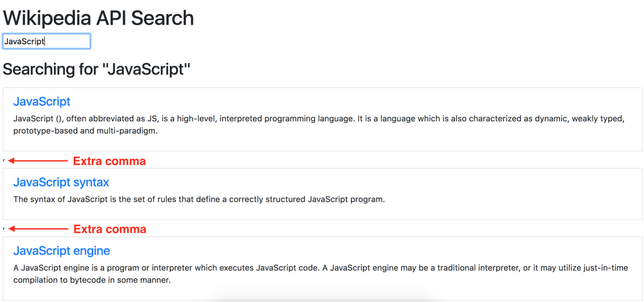Click the 'prototype-based and multi-paradigm' text line
The image size is (644, 302).
click(85, 131)
